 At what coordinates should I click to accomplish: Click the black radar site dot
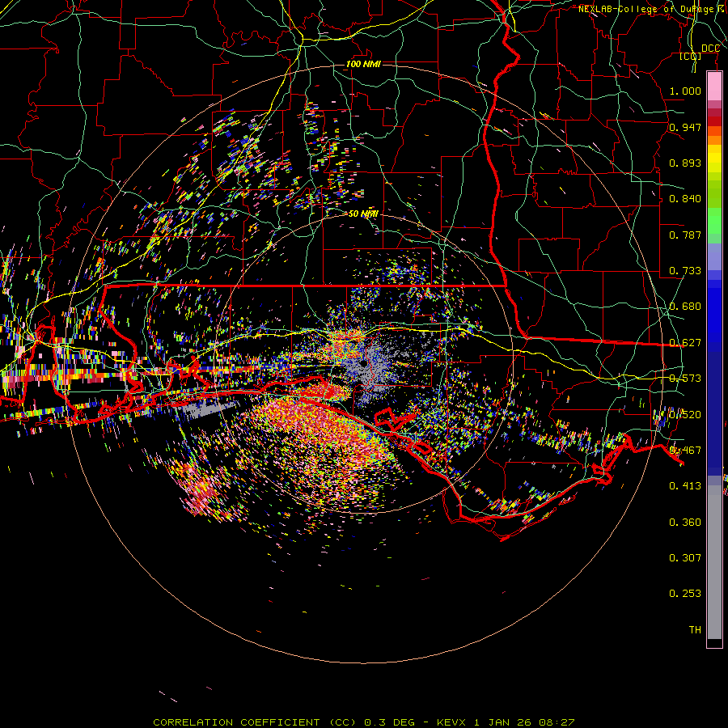(x=363, y=363)
